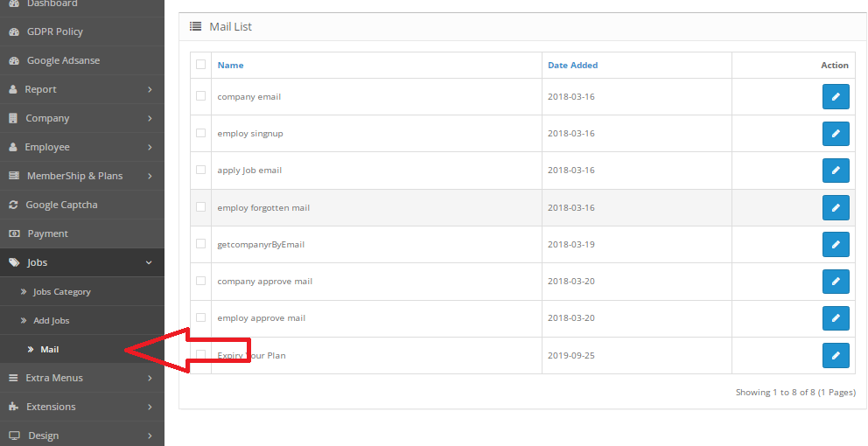Toggle the select-all checkbox in header
This screenshot has height=446, width=868.
(x=201, y=65)
